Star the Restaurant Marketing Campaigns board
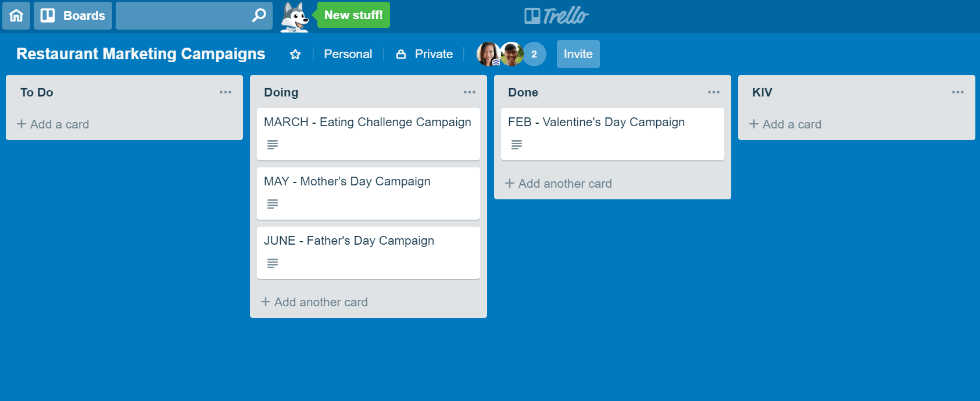980x401 pixels. [x=295, y=54]
